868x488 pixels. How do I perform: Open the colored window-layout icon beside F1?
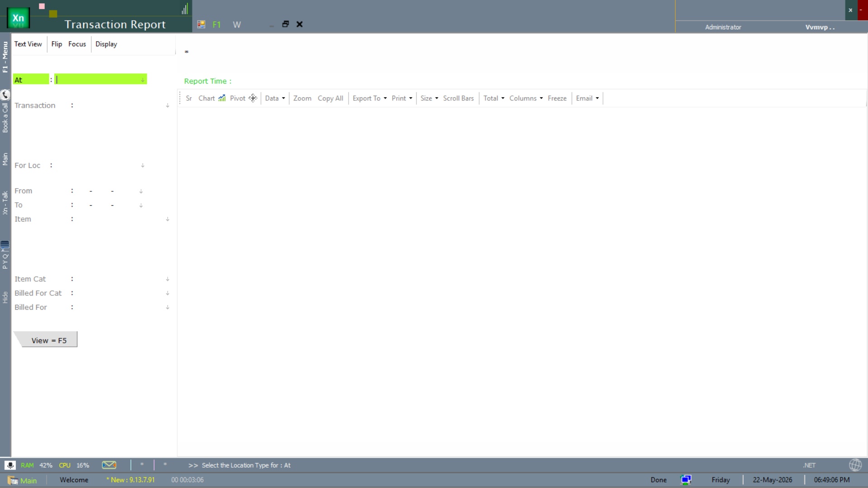click(201, 24)
